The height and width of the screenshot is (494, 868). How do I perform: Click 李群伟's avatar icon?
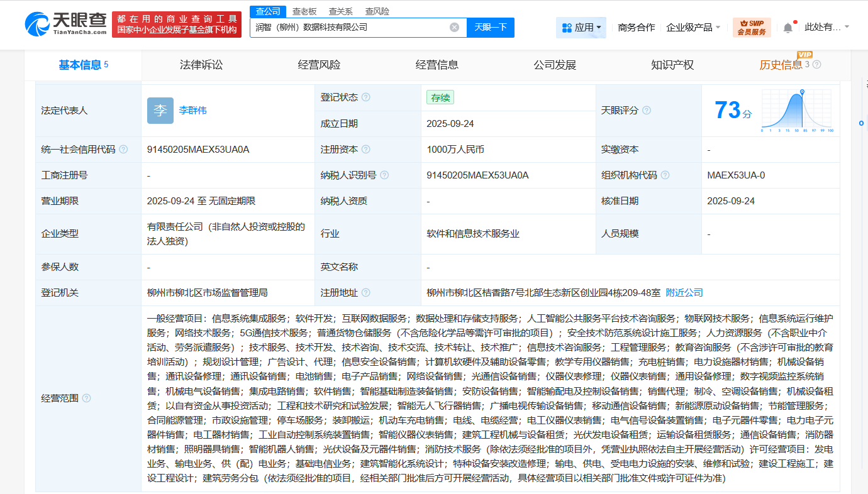pos(160,110)
